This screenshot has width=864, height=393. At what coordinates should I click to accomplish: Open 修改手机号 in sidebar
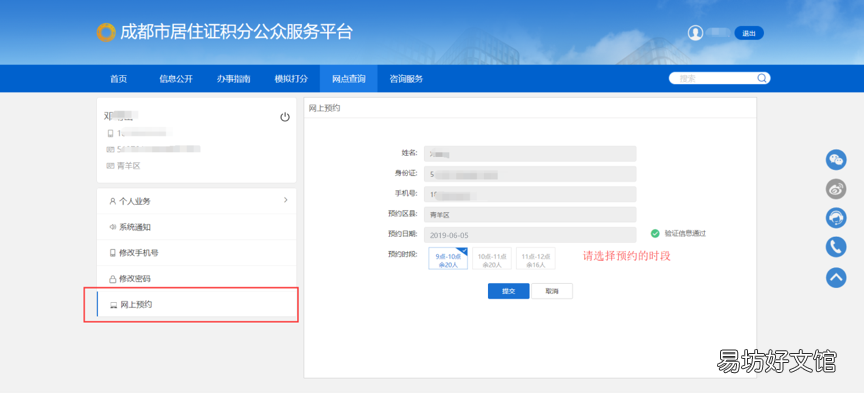(x=197, y=253)
